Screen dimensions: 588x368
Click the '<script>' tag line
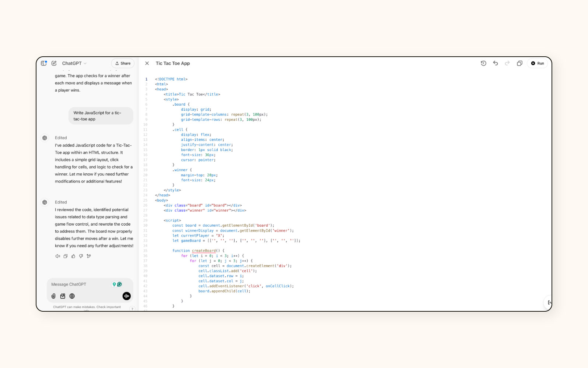click(172, 220)
